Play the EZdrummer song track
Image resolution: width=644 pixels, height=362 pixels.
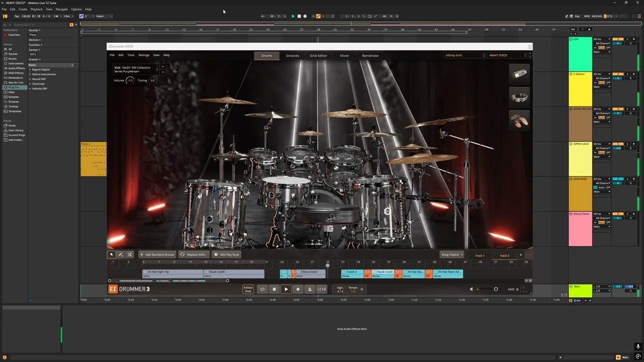[x=286, y=289]
